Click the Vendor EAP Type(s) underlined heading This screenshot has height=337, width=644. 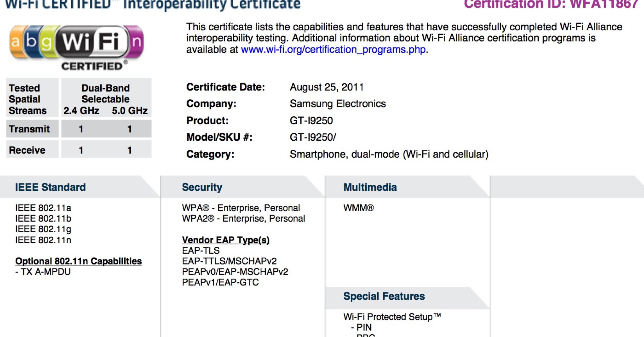(x=226, y=240)
